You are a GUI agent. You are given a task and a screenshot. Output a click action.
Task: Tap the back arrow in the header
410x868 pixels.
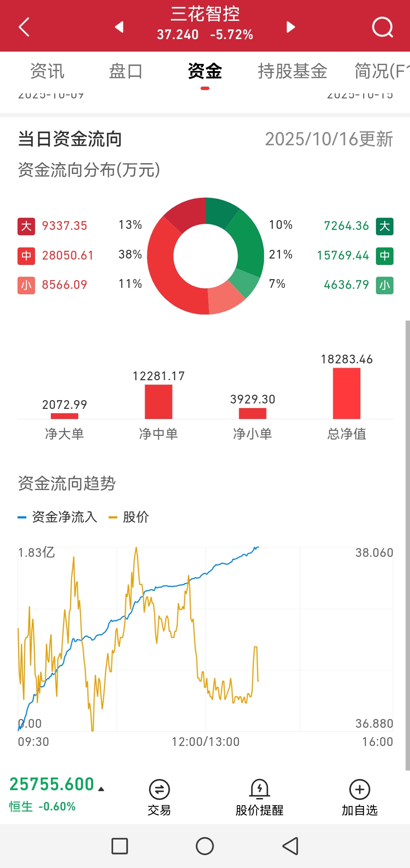(x=24, y=27)
